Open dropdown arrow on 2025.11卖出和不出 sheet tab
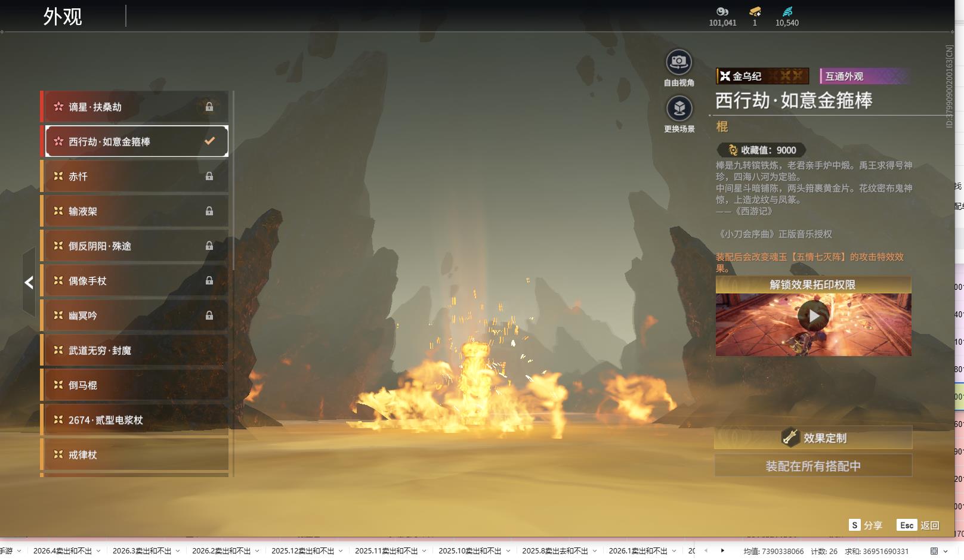Image resolution: width=964 pixels, height=560 pixels. click(424, 551)
